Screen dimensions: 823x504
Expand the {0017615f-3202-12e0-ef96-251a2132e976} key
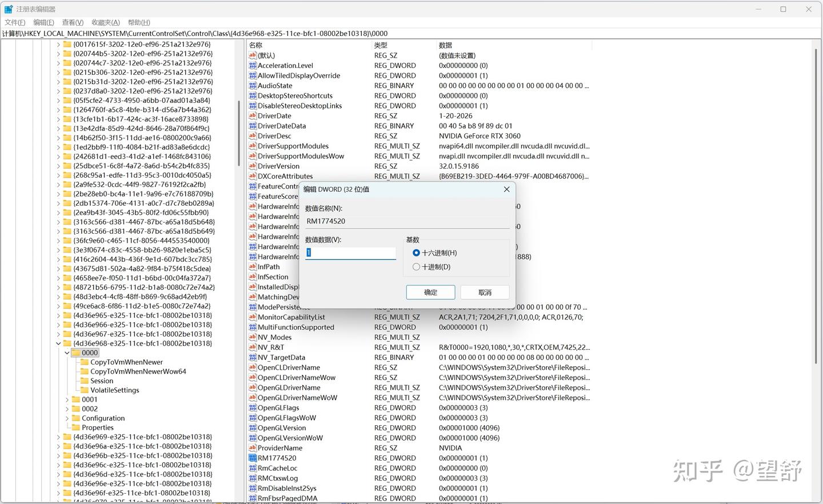(x=58, y=45)
